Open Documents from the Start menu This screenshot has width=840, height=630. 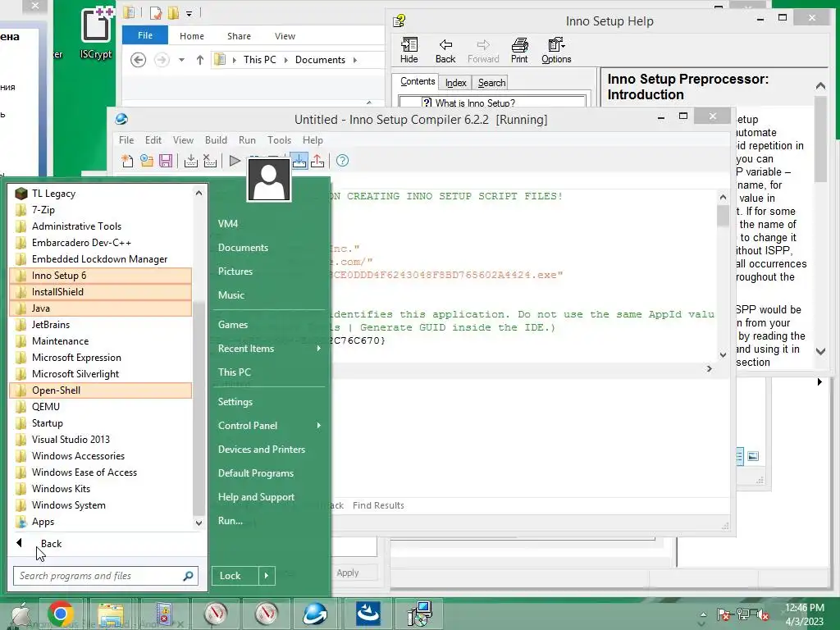click(x=243, y=248)
